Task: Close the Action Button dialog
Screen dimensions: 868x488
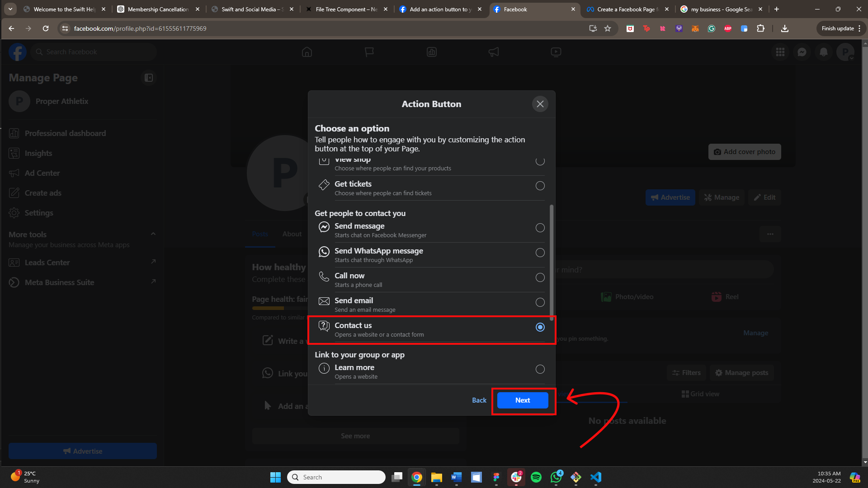Action: click(x=540, y=104)
